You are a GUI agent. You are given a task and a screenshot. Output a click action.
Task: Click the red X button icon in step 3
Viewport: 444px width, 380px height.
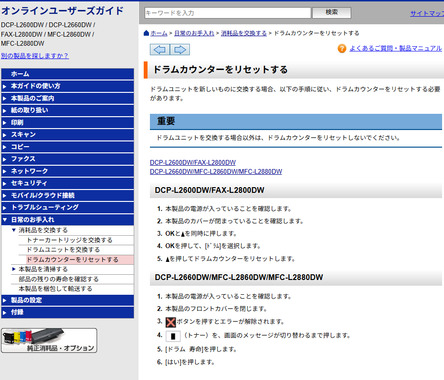[x=171, y=322]
